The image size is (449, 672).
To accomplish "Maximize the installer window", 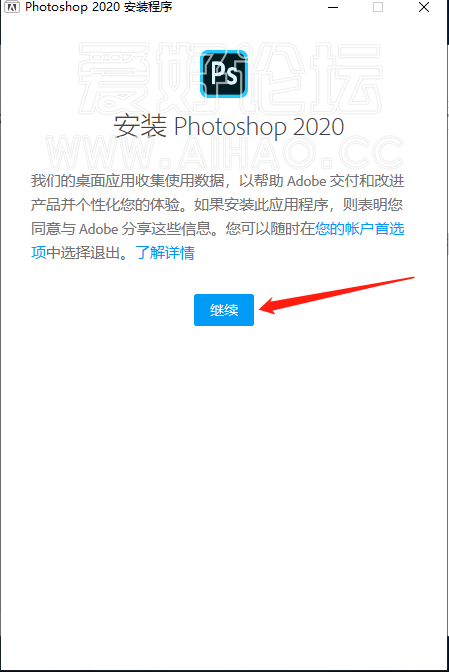I will [378, 7].
